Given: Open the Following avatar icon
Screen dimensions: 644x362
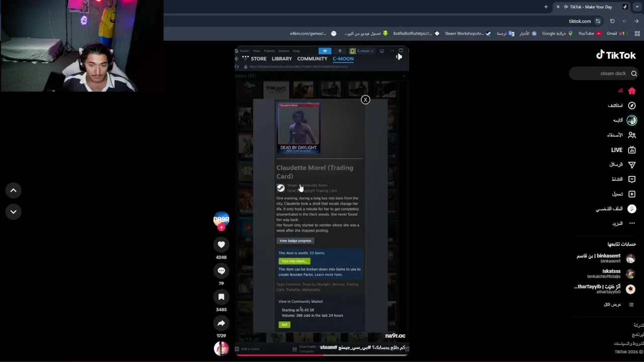Looking at the screenshot, I should tap(632, 120).
